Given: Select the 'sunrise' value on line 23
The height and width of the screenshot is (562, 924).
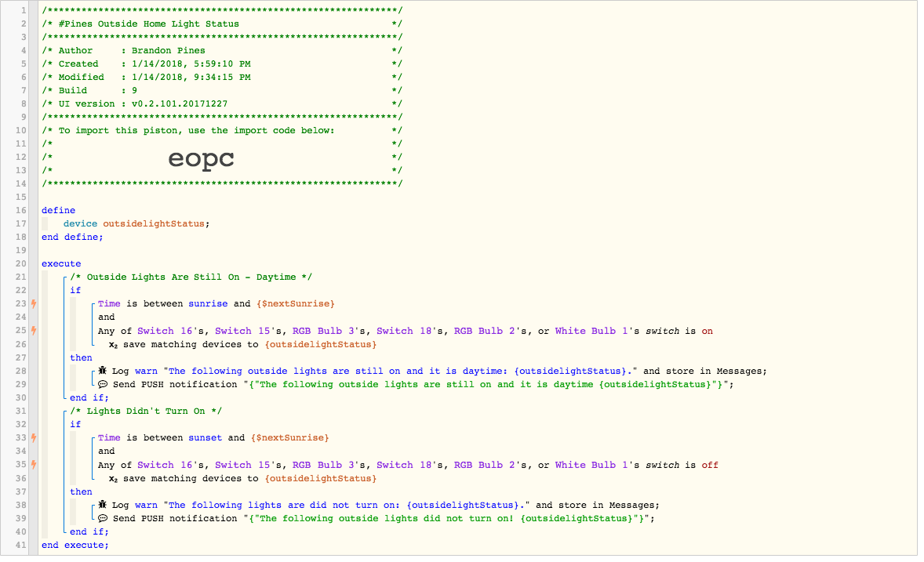Looking at the screenshot, I should click(208, 304).
